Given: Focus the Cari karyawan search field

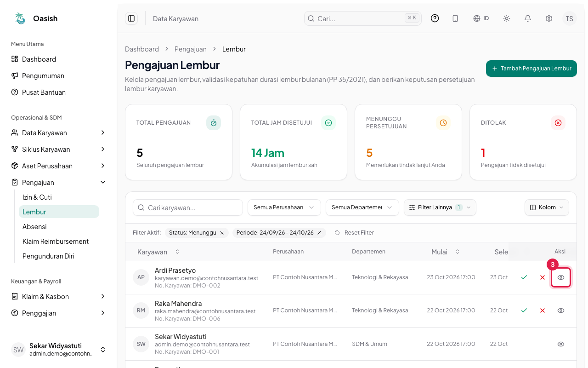Looking at the screenshot, I should [x=188, y=207].
